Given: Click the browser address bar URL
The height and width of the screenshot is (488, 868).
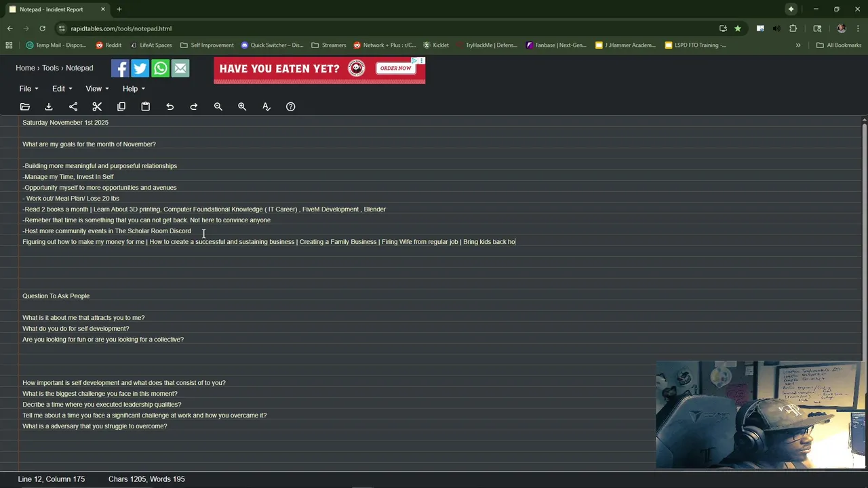Looking at the screenshot, I should point(121,28).
